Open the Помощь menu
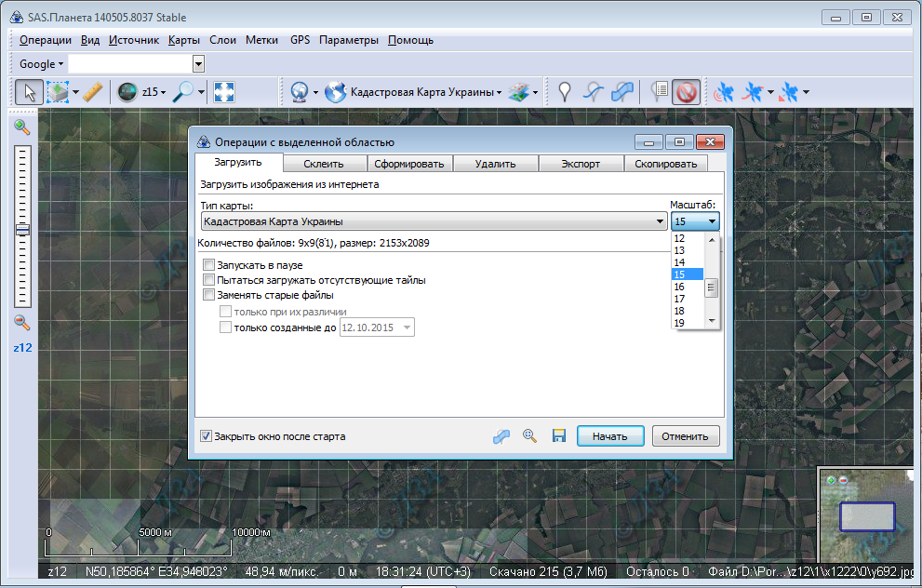 pyautogui.click(x=410, y=40)
